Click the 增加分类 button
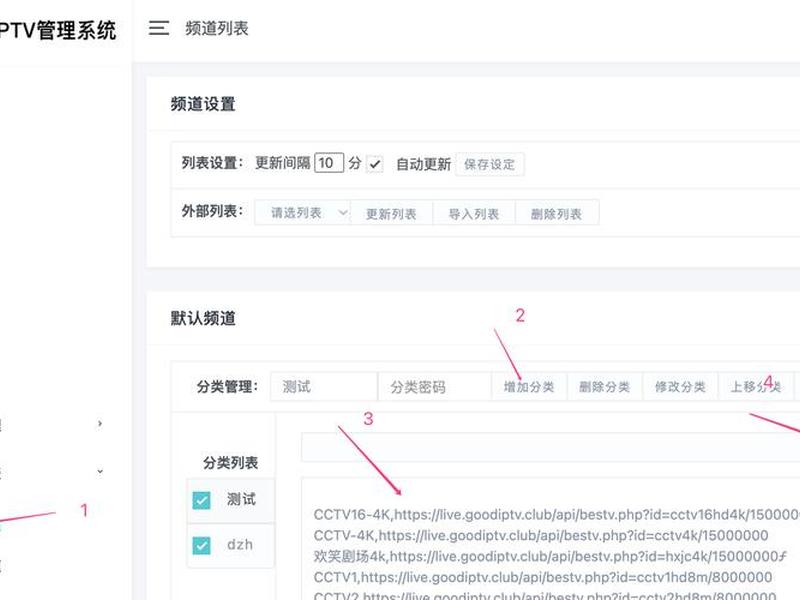The width and height of the screenshot is (800, 600). tap(529, 387)
